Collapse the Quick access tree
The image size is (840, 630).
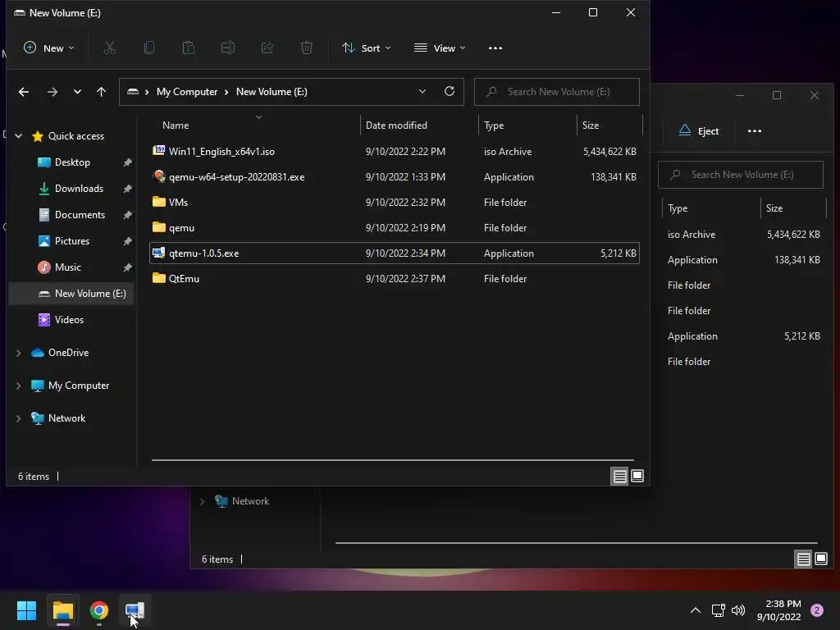pyautogui.click(x=19, y=136)
